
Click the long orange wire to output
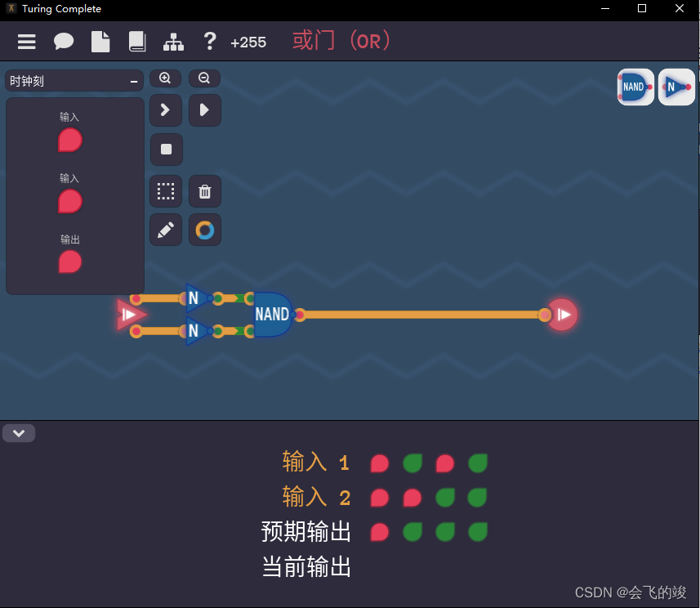(x=421, y=315)
